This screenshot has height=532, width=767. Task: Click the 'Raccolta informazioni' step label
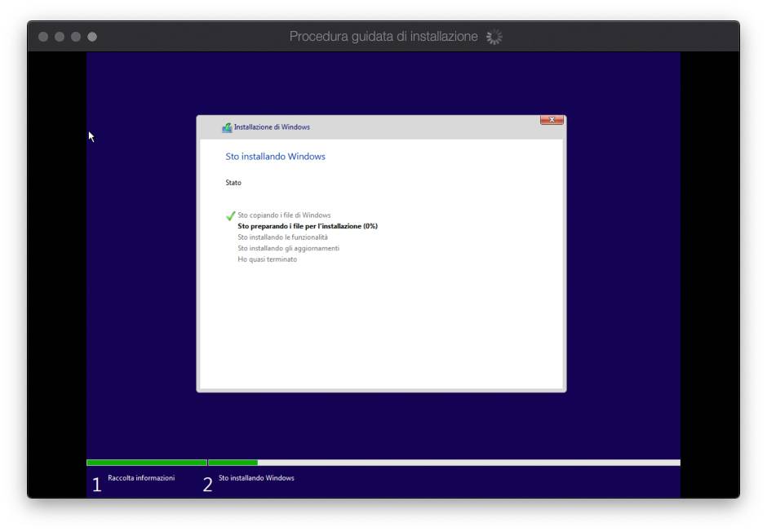click(x=141, y=477)
